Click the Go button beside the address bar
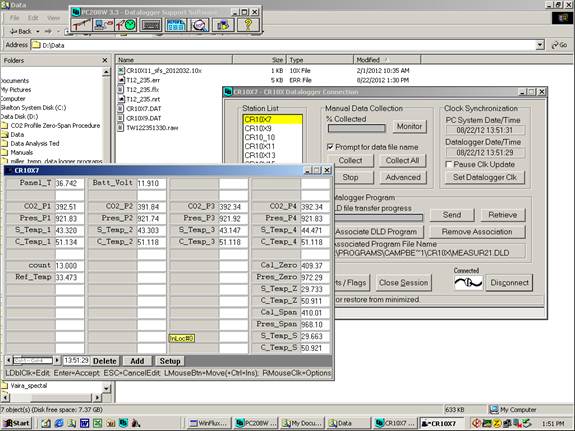Image resolution: width=575 pixels, height=431 pixels. 560,45
